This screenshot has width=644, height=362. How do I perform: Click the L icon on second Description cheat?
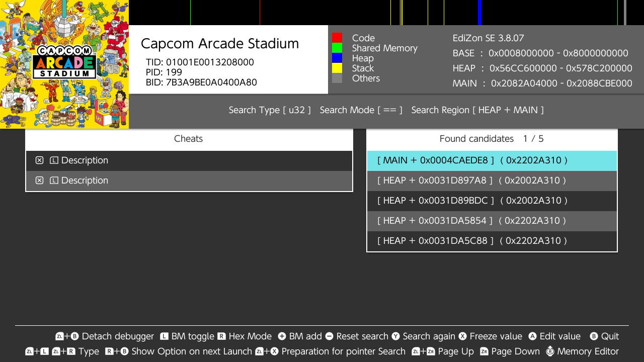click(x=54, y=180)
